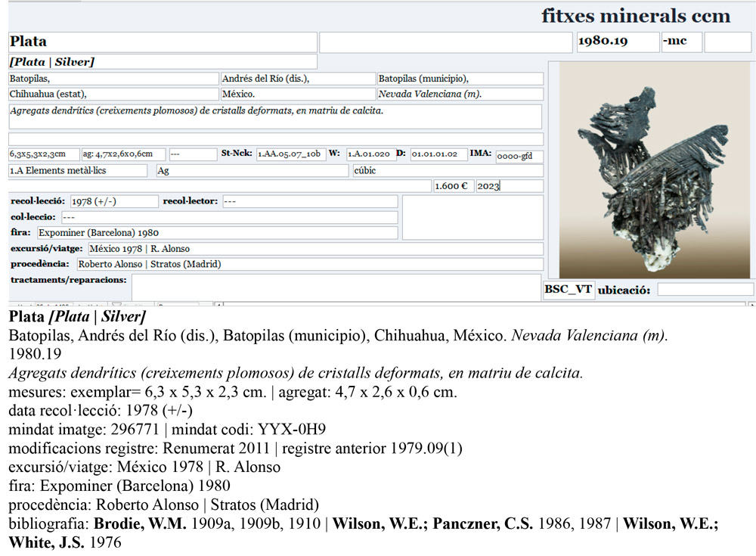
Task: Click the record number field showing 1980.19
Action: click(617, 42)
